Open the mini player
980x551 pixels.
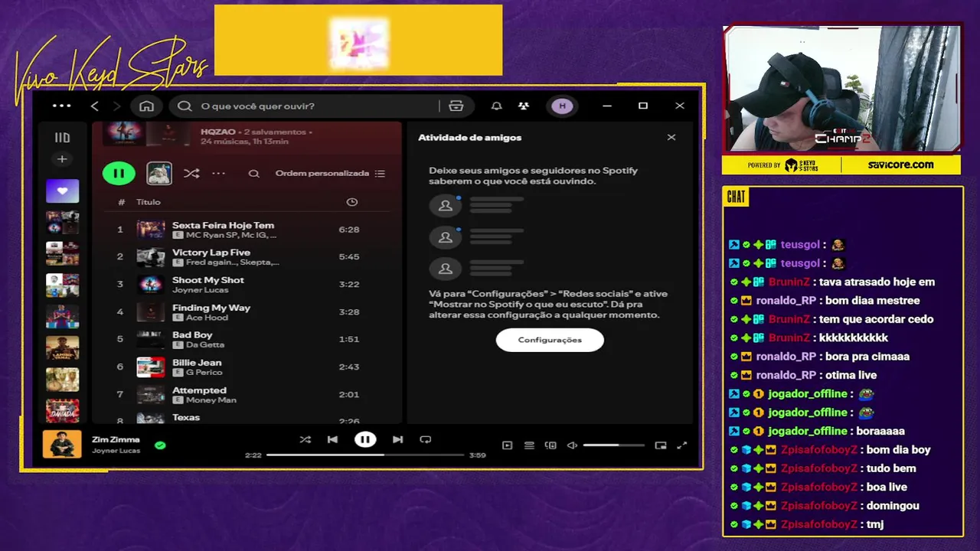pyautogui.click(x=661, y=445)
